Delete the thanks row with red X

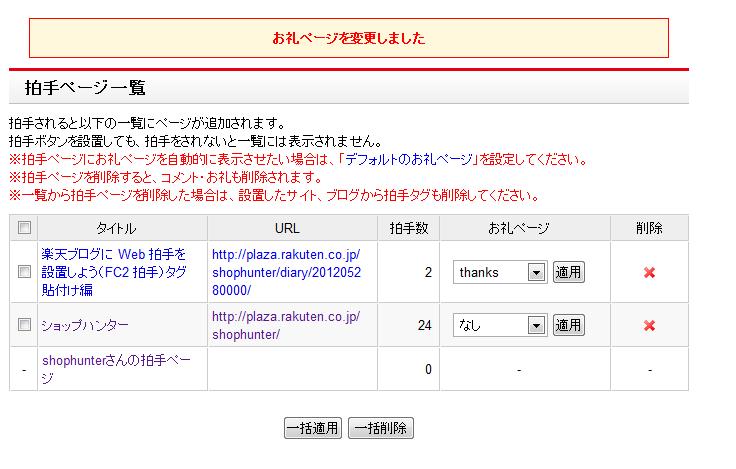pyautogui.click(x=649, y=272)
